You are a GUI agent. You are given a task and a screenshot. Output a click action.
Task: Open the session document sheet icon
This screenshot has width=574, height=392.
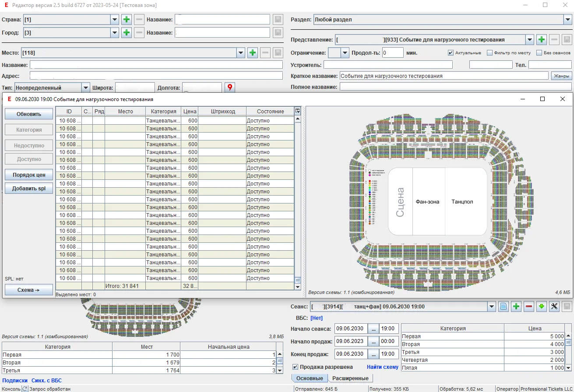click(504, 307)
